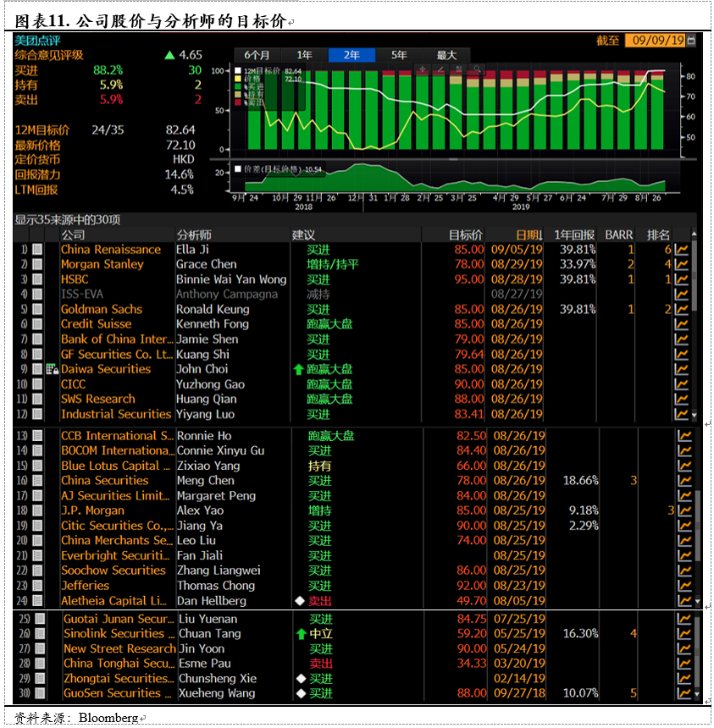Viewport: 714px width, 728px height.
Task: Click the Goldman Sachs company name
Action: click(x=102, y=309)
